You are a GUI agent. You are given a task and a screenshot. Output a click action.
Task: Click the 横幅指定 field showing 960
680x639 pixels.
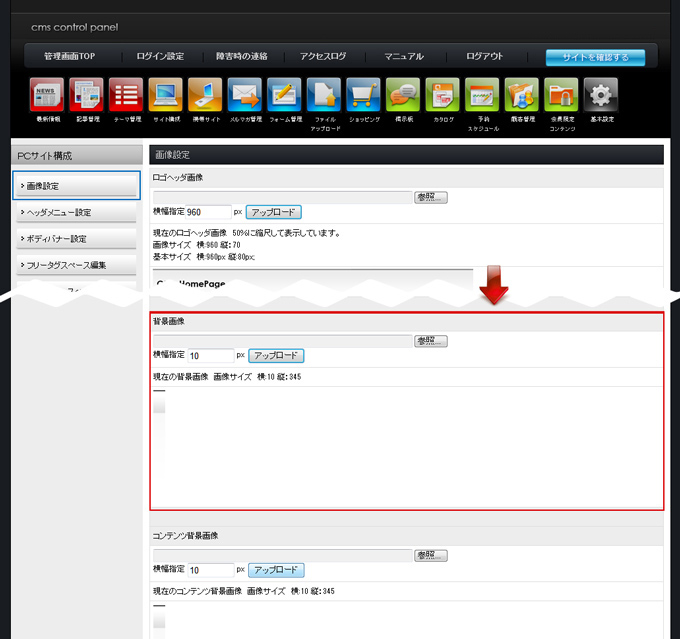point(210,212)
